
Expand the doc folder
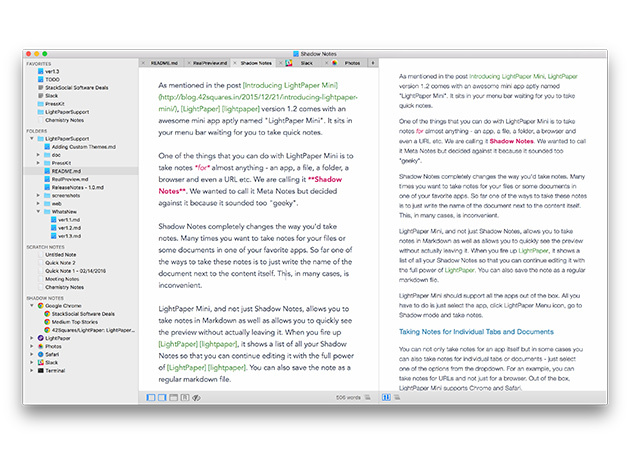click(x=38, y=155)
